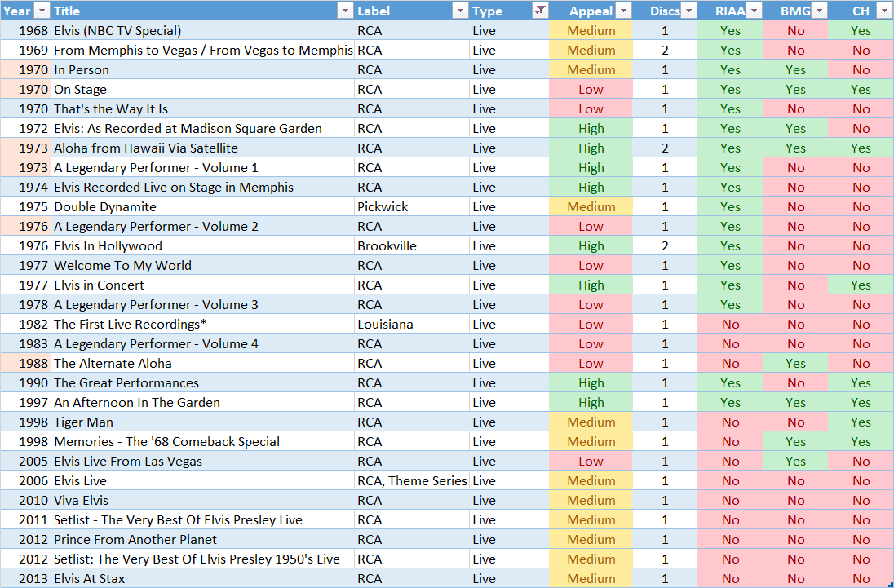Open the RIAA column filter dropdown
894x588 pixels.
[755, 11]
